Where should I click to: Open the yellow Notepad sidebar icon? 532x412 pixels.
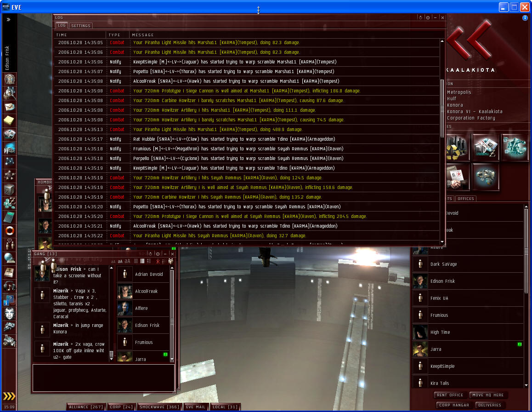click(10, 120)
